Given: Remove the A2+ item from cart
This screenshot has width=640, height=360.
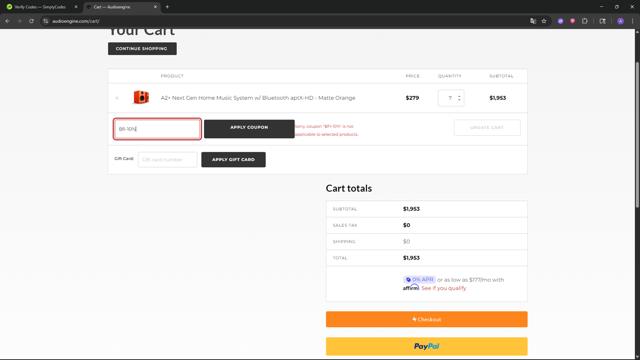Looking at the screenshot, I should 117,98.
